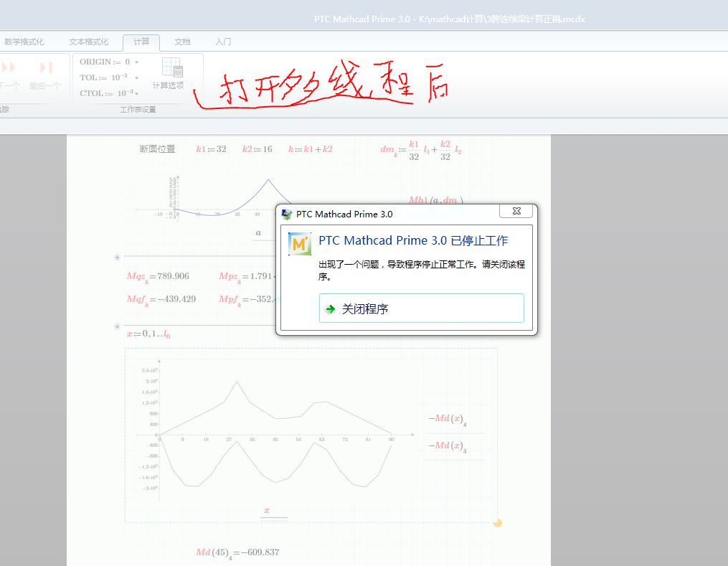Open the 数学格式化 ribbon tab
Screen dimensions: 728x566
[24, 42]
